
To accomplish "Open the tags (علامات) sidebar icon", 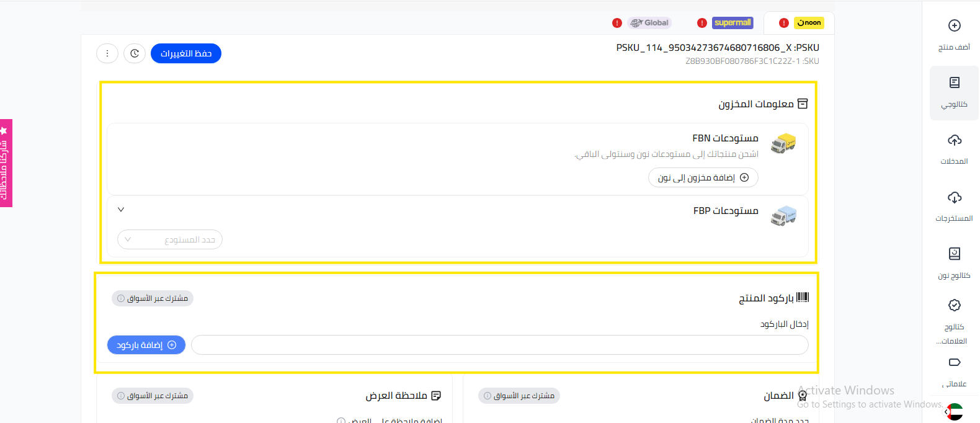I will pyautogui.click(x=955, y=362).
